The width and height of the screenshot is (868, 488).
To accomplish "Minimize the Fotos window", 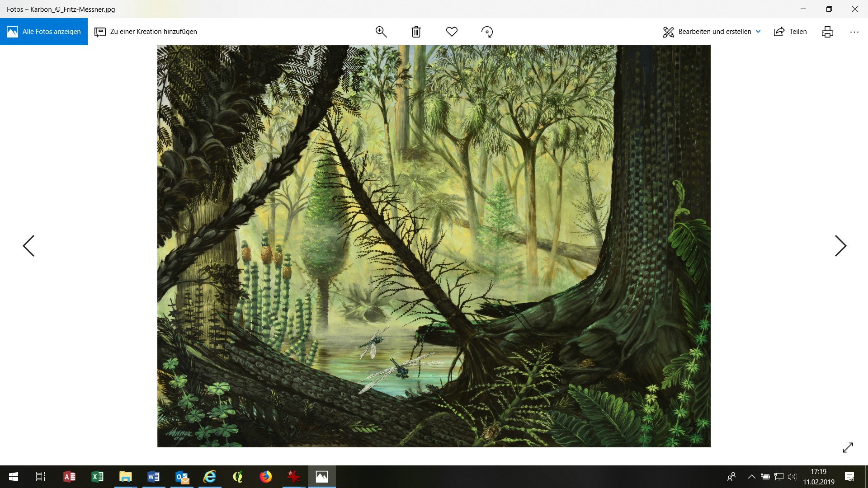I will (803, 9).
